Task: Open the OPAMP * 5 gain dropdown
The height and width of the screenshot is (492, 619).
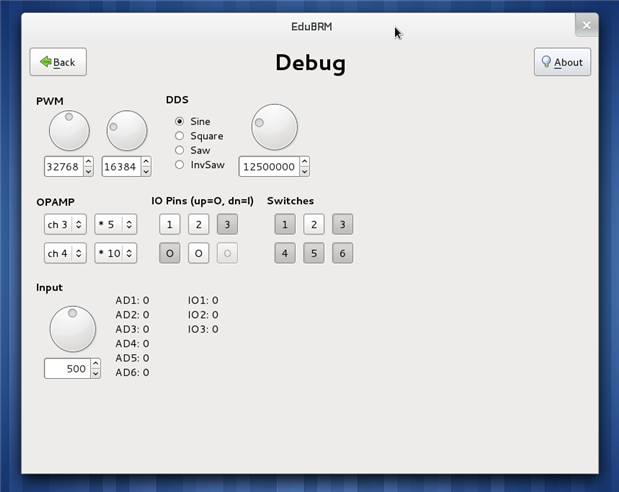Action: [x=116, y=224]
